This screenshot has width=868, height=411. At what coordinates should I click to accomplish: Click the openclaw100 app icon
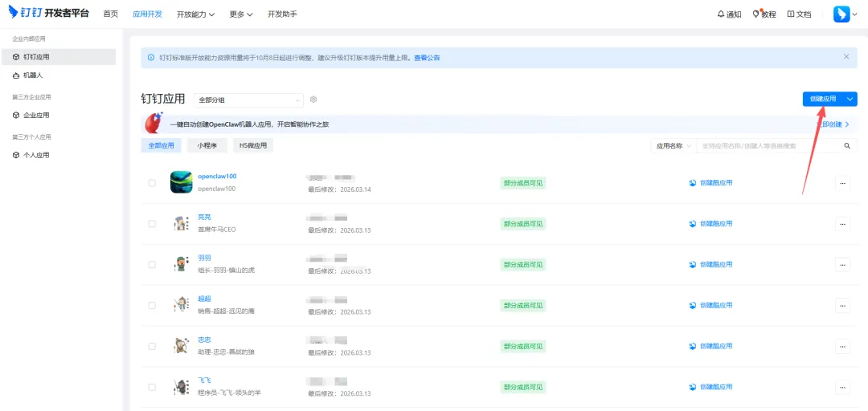click(181, 182)
